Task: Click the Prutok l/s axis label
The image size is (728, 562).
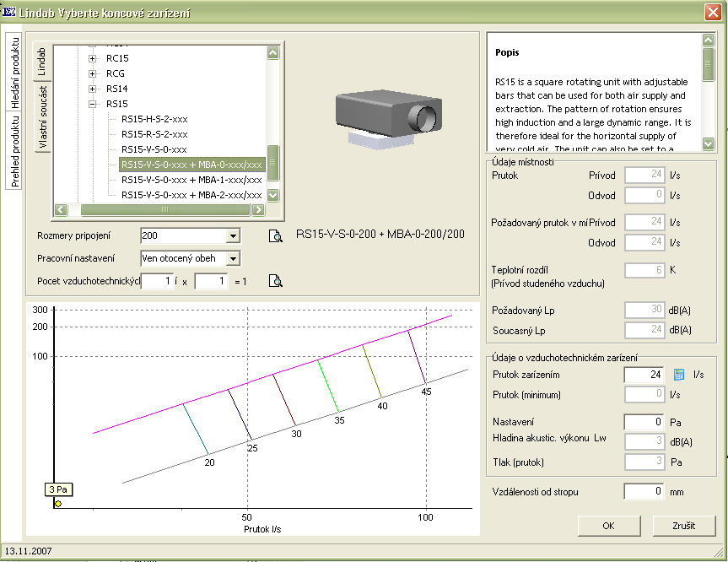Action: (262, 529)
